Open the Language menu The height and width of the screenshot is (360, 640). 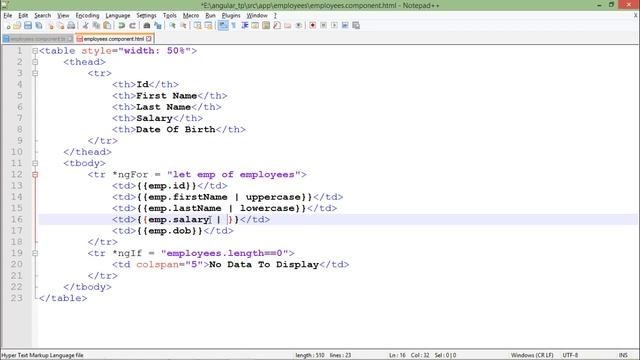click(118, 16)
